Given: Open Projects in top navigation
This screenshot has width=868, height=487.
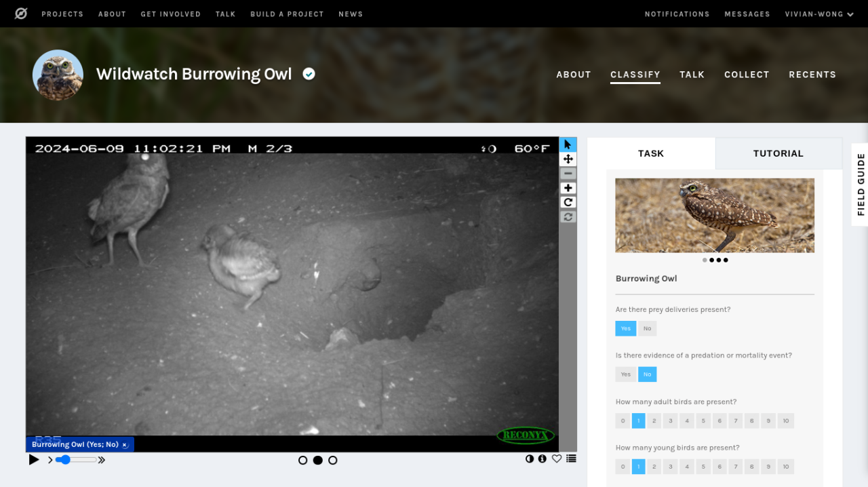Looking at the screenshot, I should 62,14.
